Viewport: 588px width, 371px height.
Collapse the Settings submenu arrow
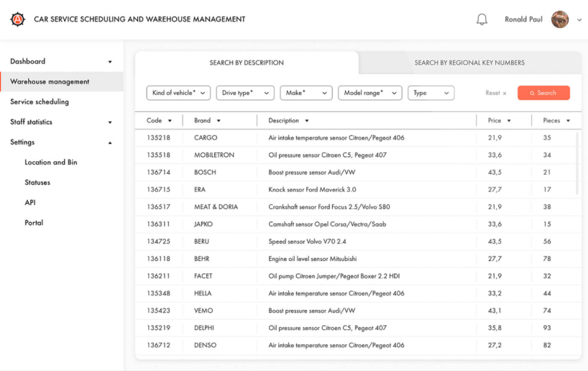click(110, 142)
